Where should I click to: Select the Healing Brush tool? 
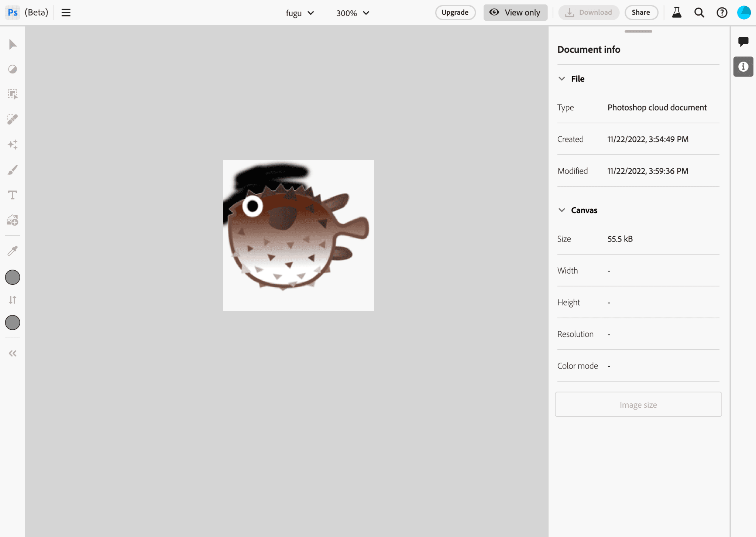point(13,119)
